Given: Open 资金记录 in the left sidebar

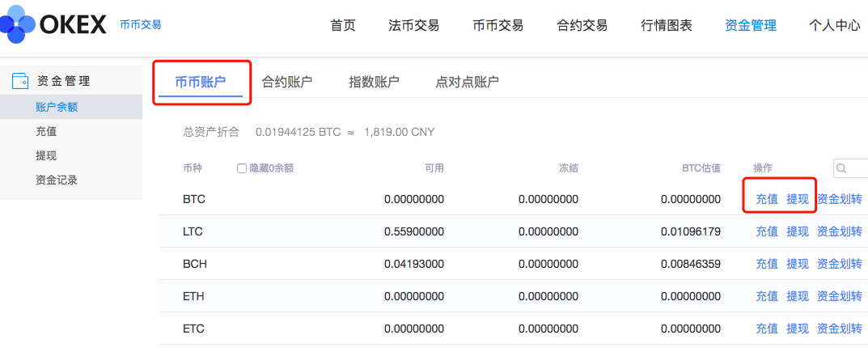Looking at the screenshot, I should (x=57, y=180).
